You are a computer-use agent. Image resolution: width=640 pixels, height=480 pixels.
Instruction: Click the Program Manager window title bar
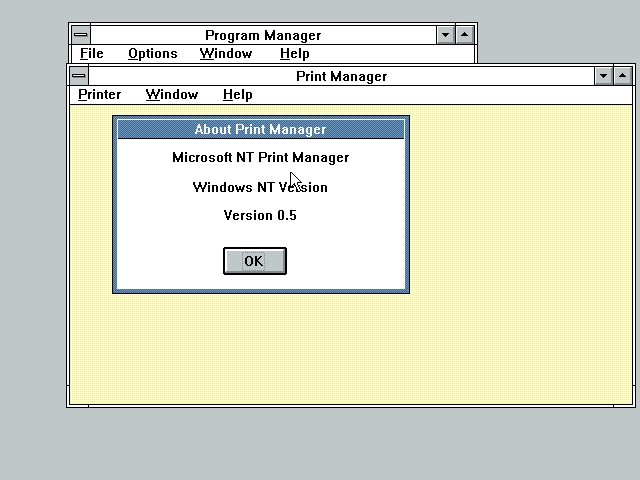[263, 35]
